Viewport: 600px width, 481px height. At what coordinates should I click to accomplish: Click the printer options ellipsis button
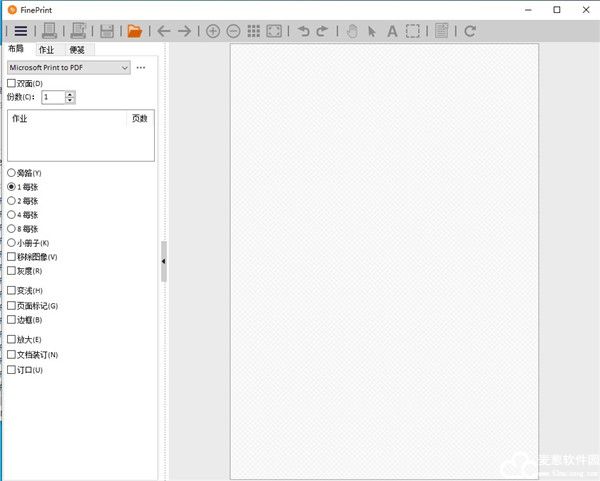(x=141, y=67)
